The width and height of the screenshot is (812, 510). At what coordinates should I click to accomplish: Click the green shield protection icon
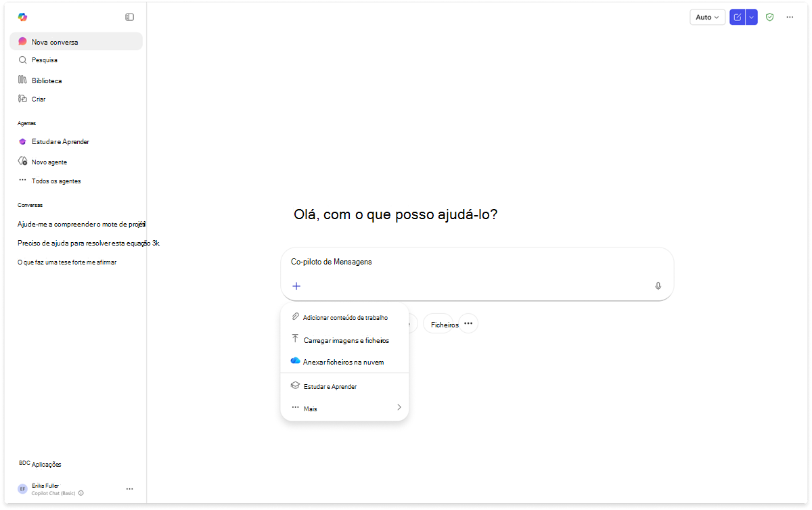(769, 17)
